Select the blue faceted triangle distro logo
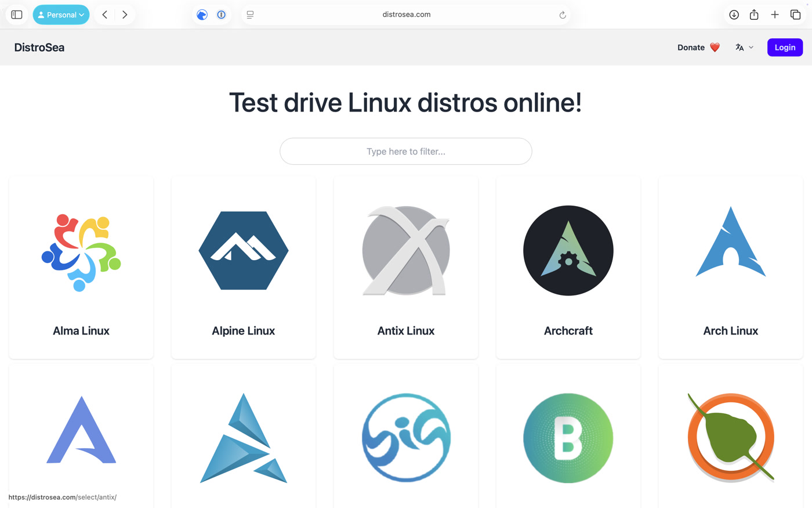Image resolution: width=812 pixels, height=508 pixels. click(x=244, y=438)
